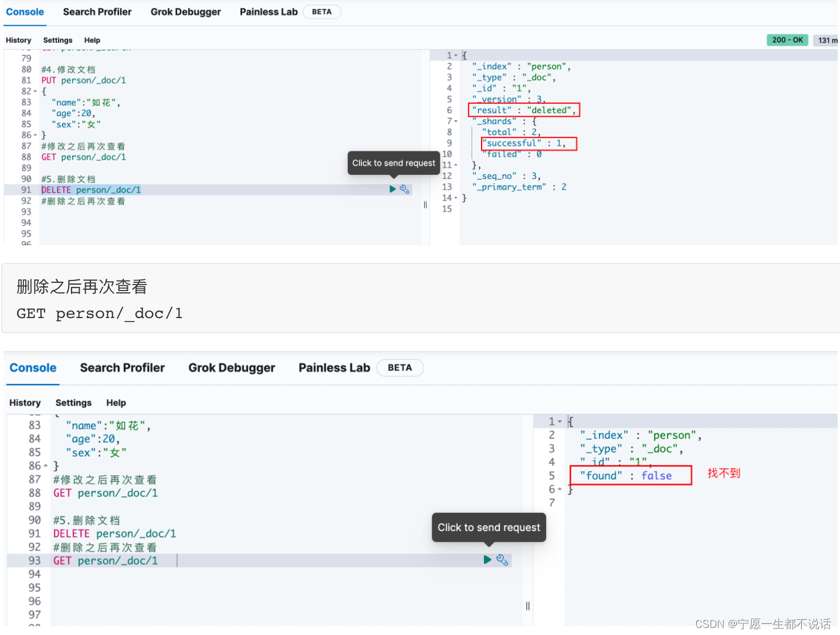Open Settings in top console toolbar
Screen dimensions: 840x635
[57, 40]
